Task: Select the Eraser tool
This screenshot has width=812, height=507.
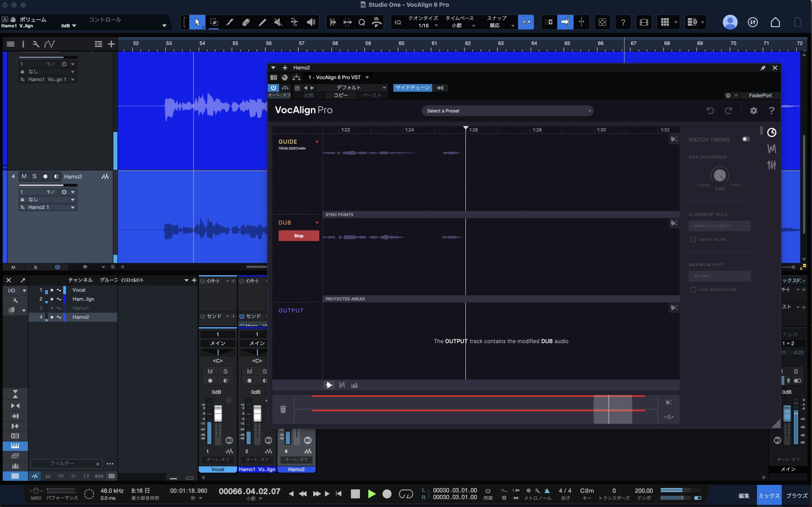Action: (246, 22)
